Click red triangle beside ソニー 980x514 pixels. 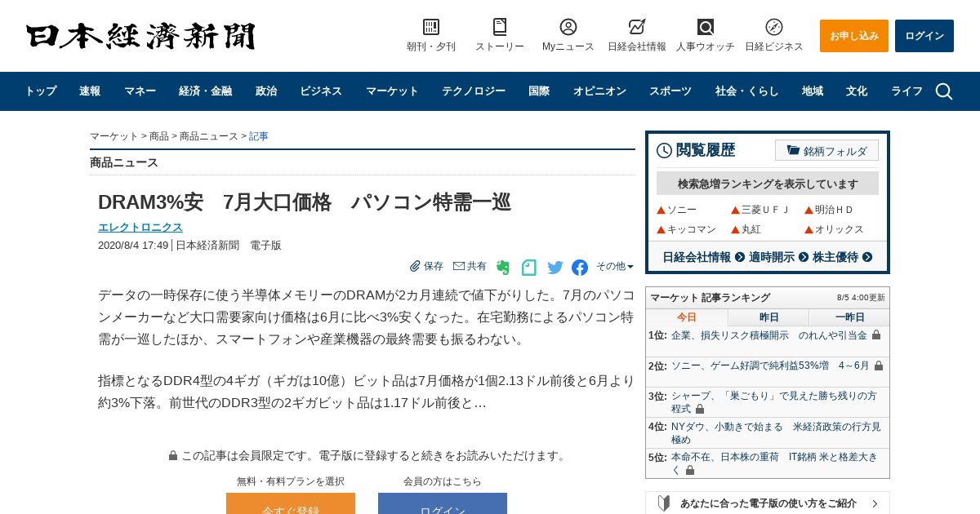(661, 210)
